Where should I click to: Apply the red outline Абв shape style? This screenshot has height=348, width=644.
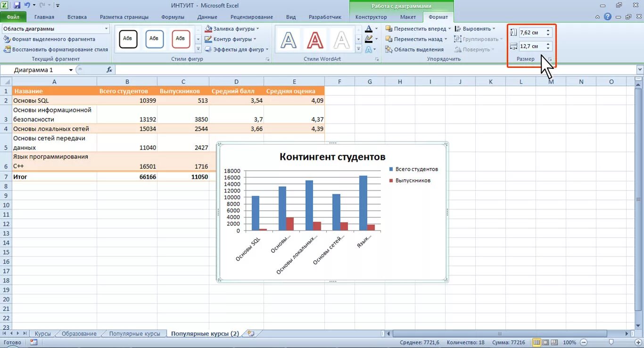[181, 39]
